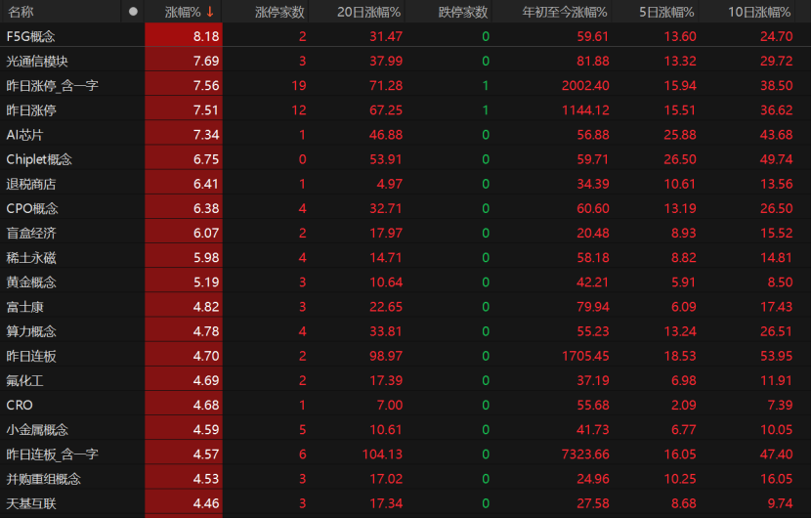The width and height of the screenshot is (812, 519).
Task: Select the 并购重组概念 sector row
Action: click(43, 479)
